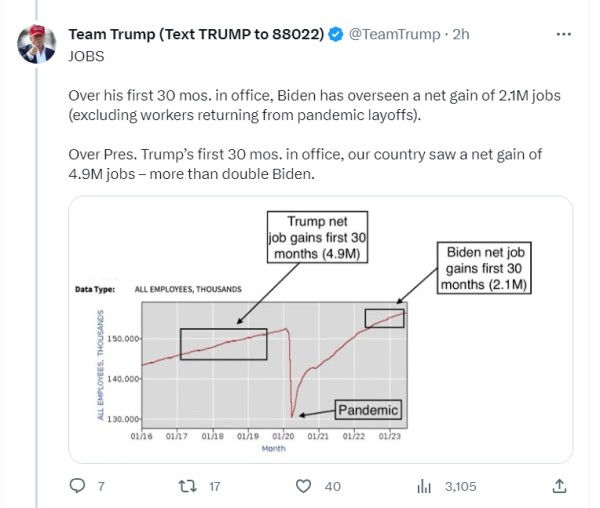The height and width of the screenshot is (508, 600).
Task: Click the Month axis label on chart
Action: pyautogui.click(x=273, y=448)
